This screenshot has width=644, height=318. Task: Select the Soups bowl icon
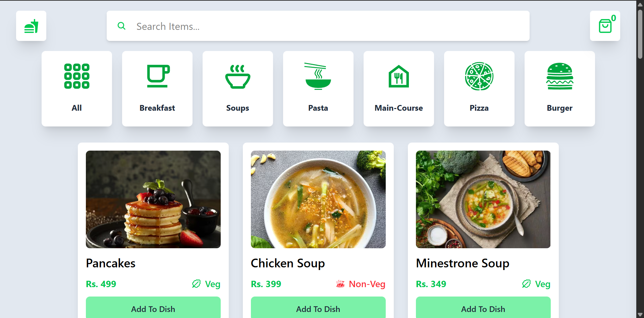(238, 77)
